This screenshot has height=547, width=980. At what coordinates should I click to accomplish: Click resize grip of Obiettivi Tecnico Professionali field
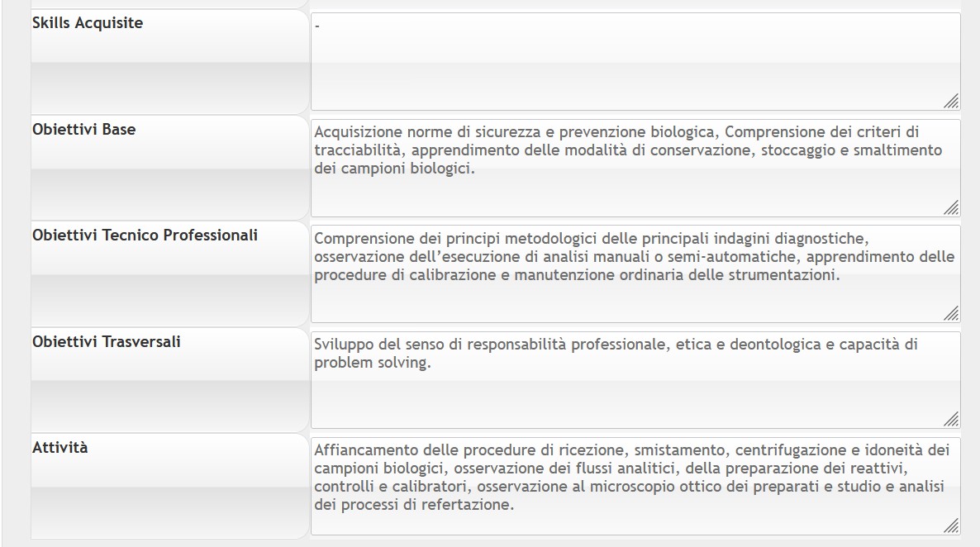tap(951, 313)
